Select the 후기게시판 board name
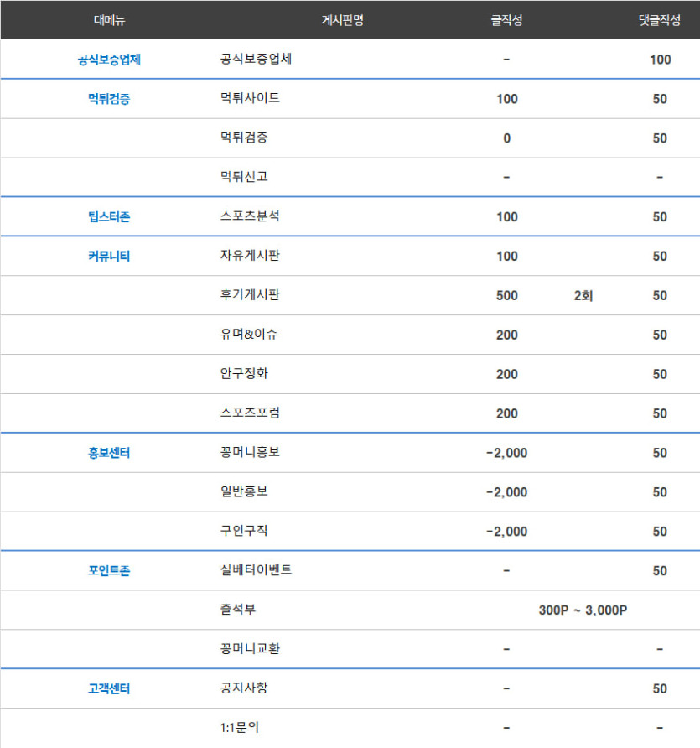This screenshot has height=748, width=700. coord(250,295)
